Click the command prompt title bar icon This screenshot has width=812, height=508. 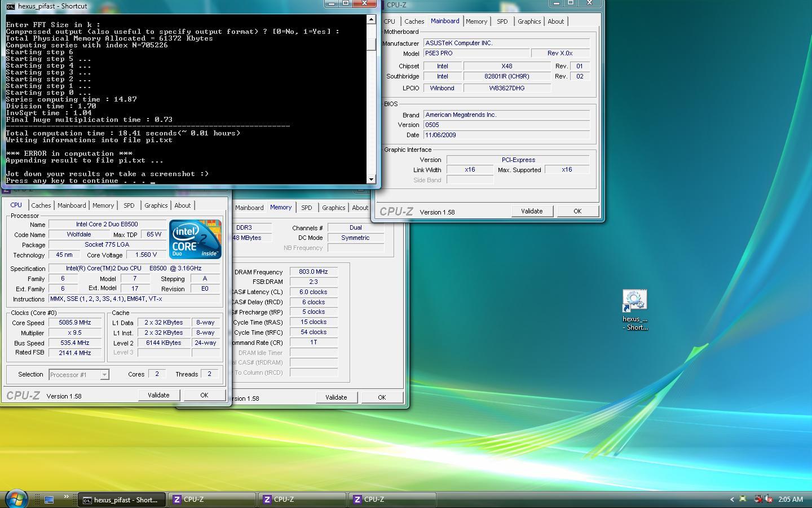coord(10,6)
